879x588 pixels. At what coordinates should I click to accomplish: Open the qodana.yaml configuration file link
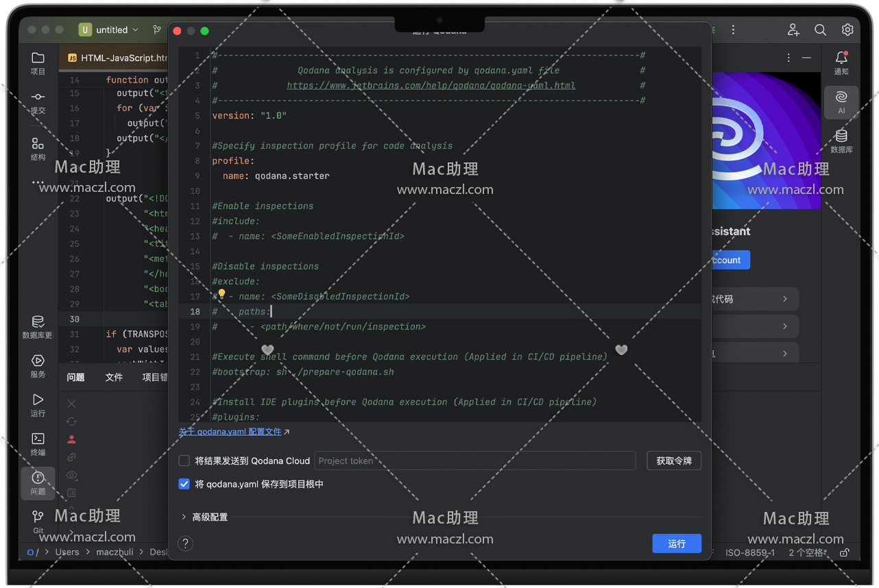point(230,432)
